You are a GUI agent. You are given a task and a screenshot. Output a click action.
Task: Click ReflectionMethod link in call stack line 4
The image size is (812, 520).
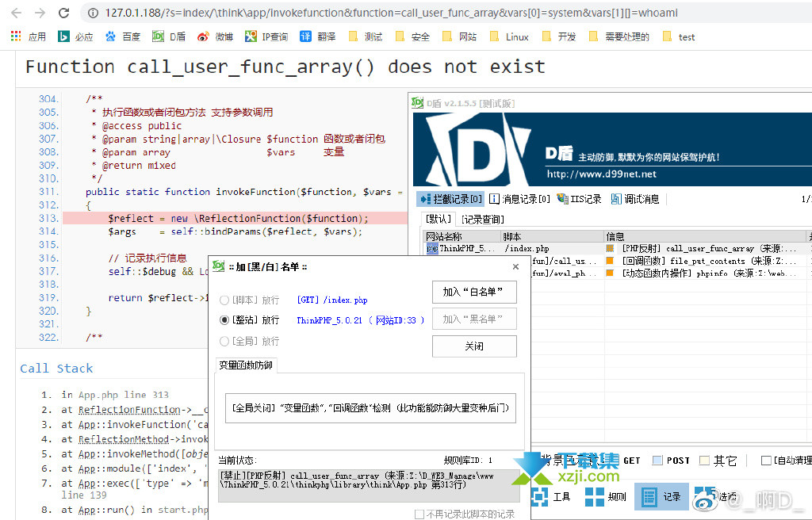click(124, 439)
